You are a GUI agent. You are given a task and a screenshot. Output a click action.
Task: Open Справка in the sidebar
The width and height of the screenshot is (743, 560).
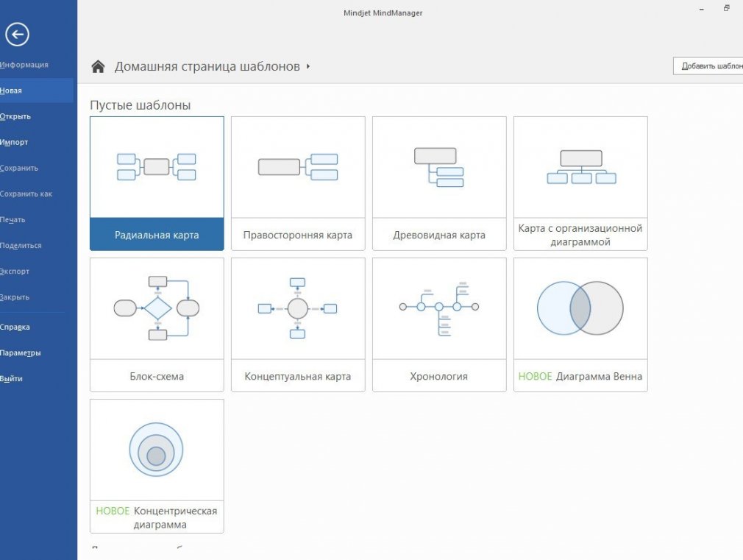pyautogui.click(x=15, y=327)
